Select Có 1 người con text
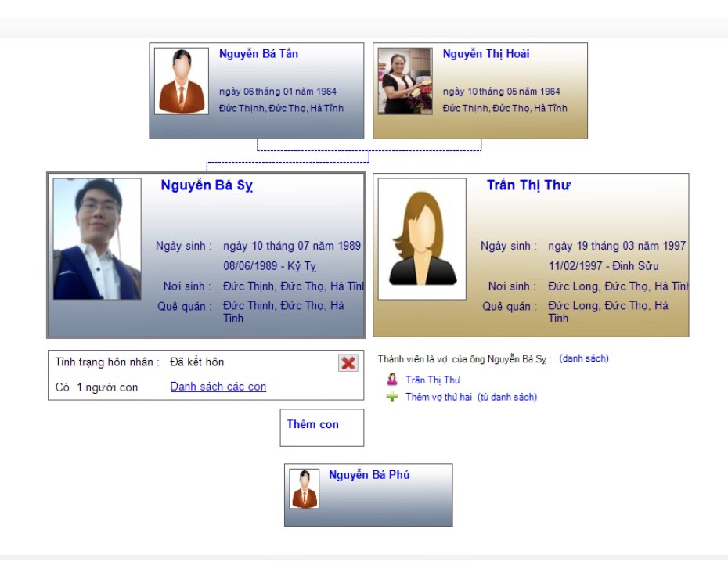 pyautogui.click(x=96, y=387)
